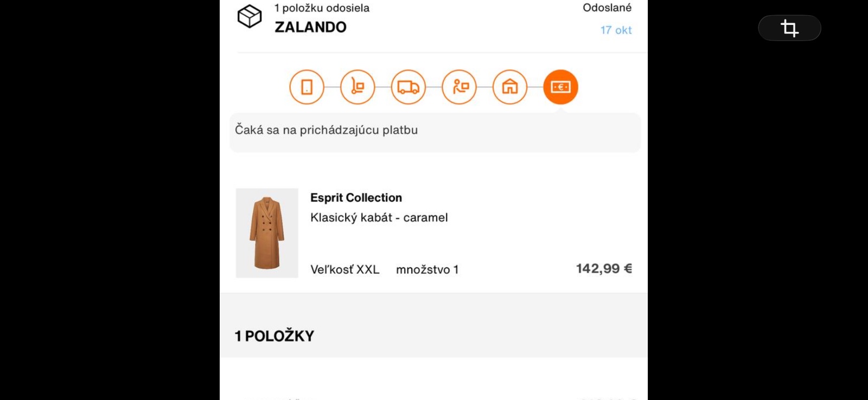Click the 1 POLOŽKY section header
The image size is (868, 400).
pos(274,336)
